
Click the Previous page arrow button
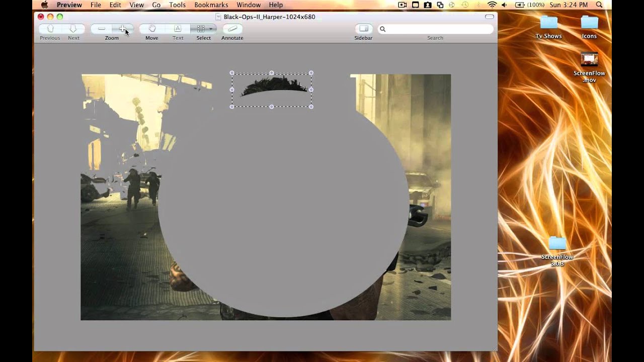tap(50, 29)
